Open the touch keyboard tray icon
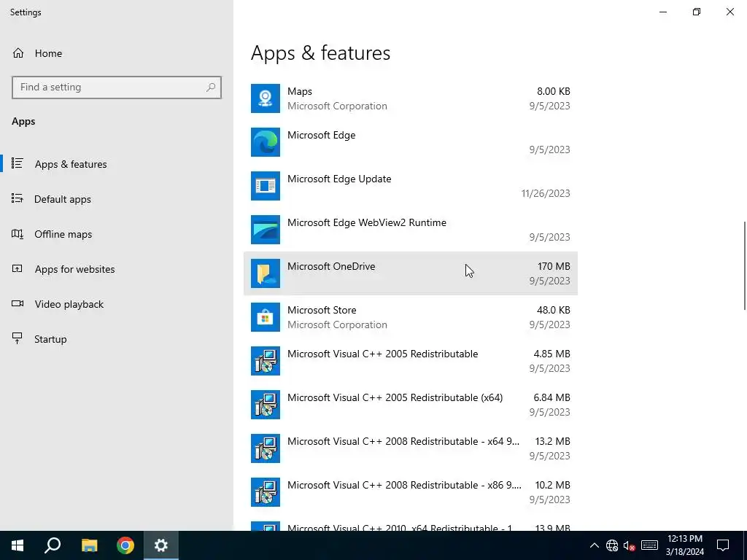The width and height of the screenshot is (747, 560). [x=649, y=545]
